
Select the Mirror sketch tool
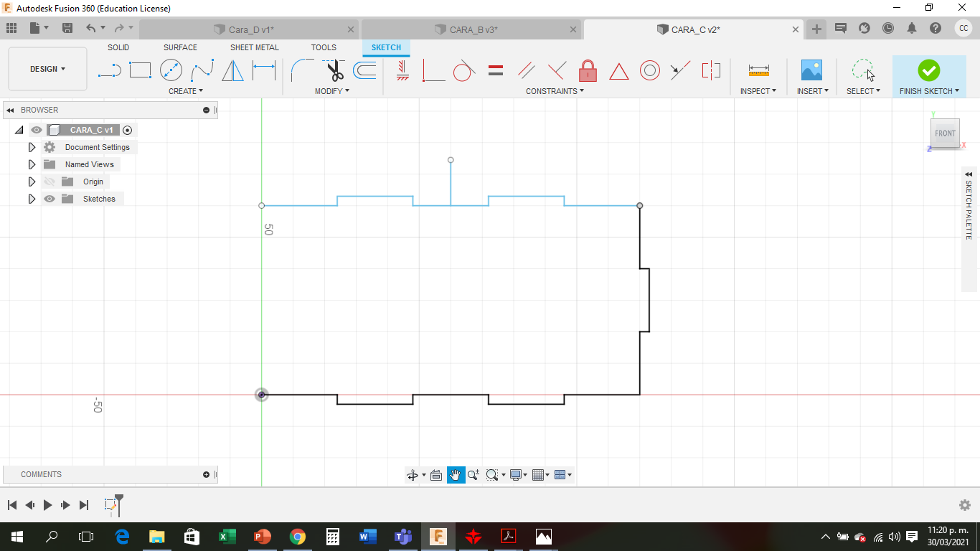232,70
